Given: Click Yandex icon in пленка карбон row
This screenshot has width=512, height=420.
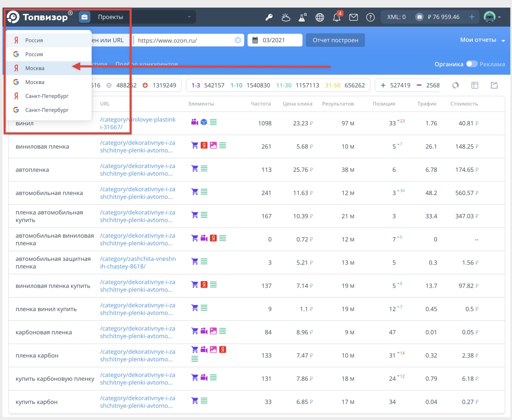Looking at the screenshot, I should click(x=223, y=350).
